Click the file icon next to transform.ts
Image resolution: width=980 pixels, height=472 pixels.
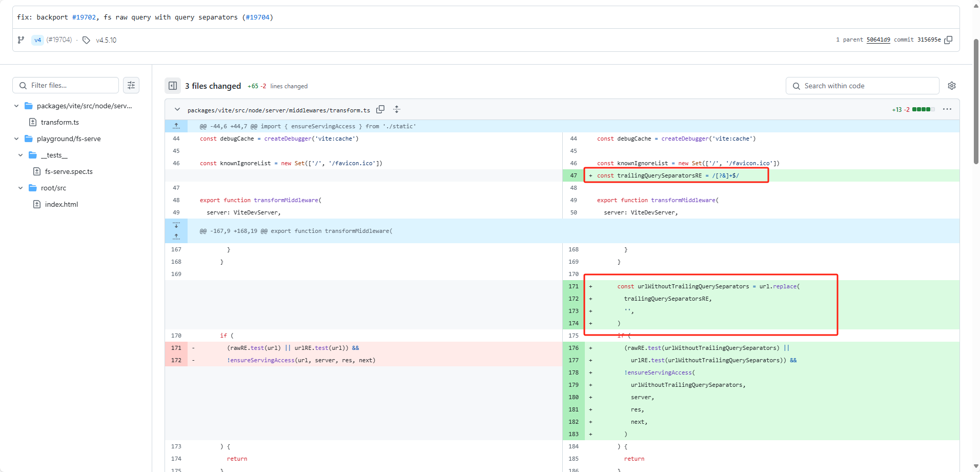click(x=33, y=122)
